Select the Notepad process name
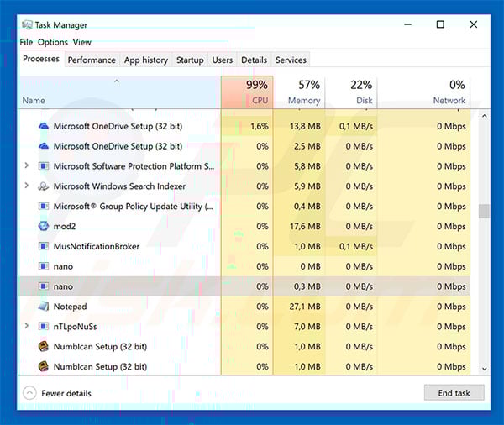 click(70, 307)
